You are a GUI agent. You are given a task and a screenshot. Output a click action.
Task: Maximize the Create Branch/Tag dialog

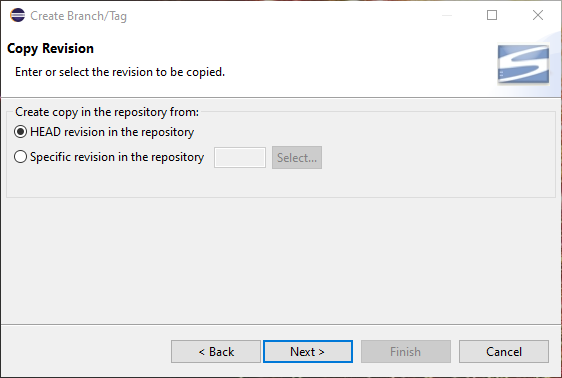click(x=492, y=15)
